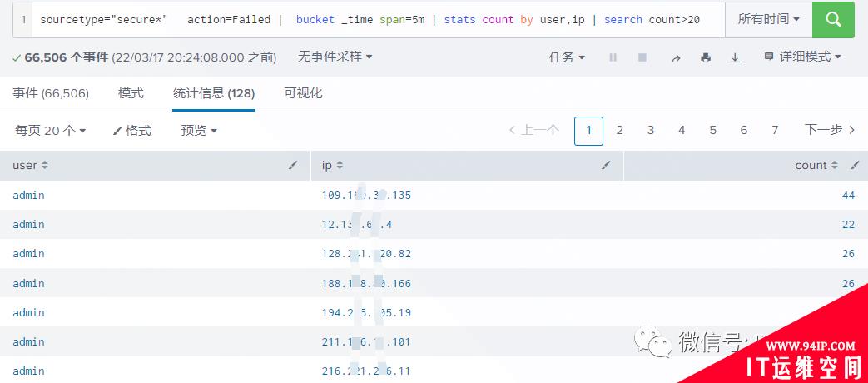Export results with the download icon
Image resolution: width=868 pixels, height=383 pixels.
coord(735,57)
